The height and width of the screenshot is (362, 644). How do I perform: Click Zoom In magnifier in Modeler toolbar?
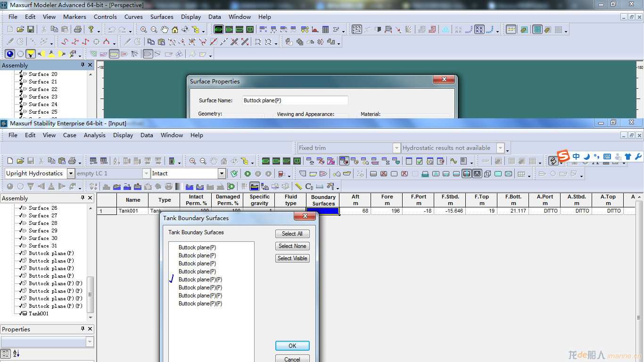[143, 29]
